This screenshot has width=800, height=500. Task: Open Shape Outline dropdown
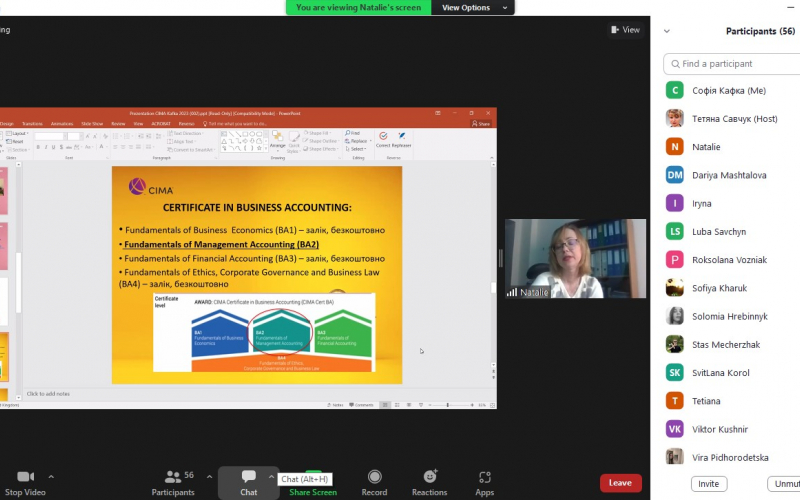pos(320,141)
